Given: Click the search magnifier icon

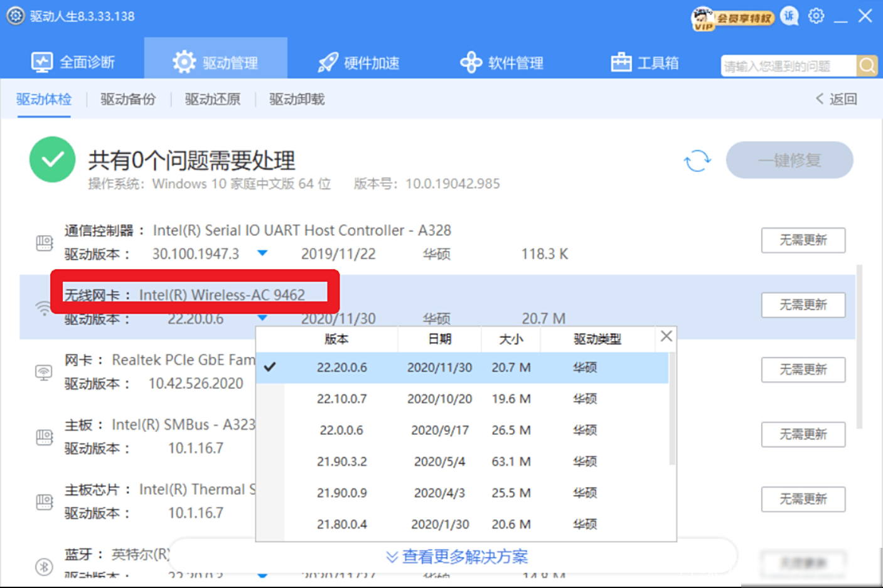Looking at the screenshot, I should point(867,65).
